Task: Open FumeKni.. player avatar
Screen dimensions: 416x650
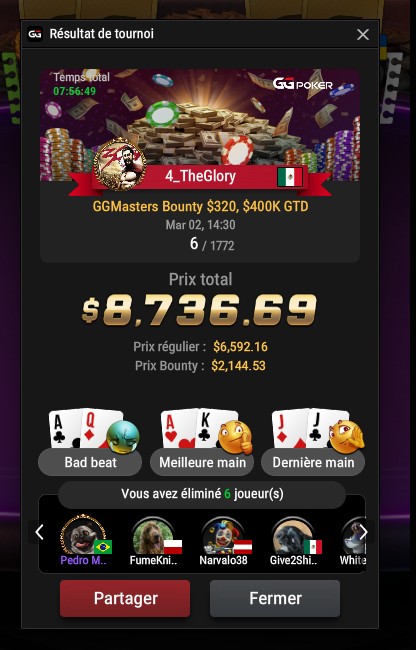Action: [x=153, y=536]
